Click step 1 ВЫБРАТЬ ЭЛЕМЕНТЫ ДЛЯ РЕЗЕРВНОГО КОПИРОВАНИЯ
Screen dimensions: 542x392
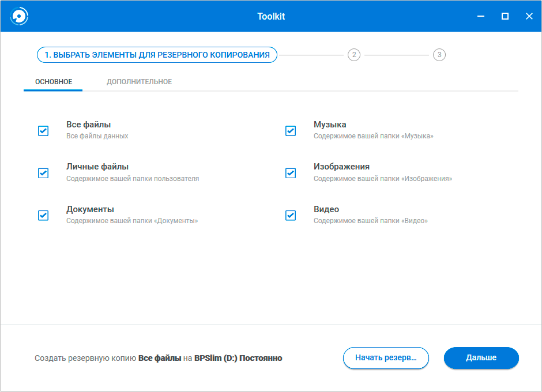click(157, 55)
